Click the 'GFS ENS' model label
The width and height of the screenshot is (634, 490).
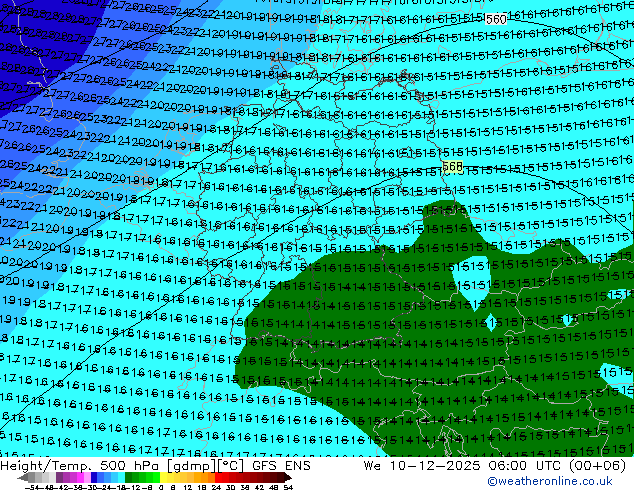281,466
